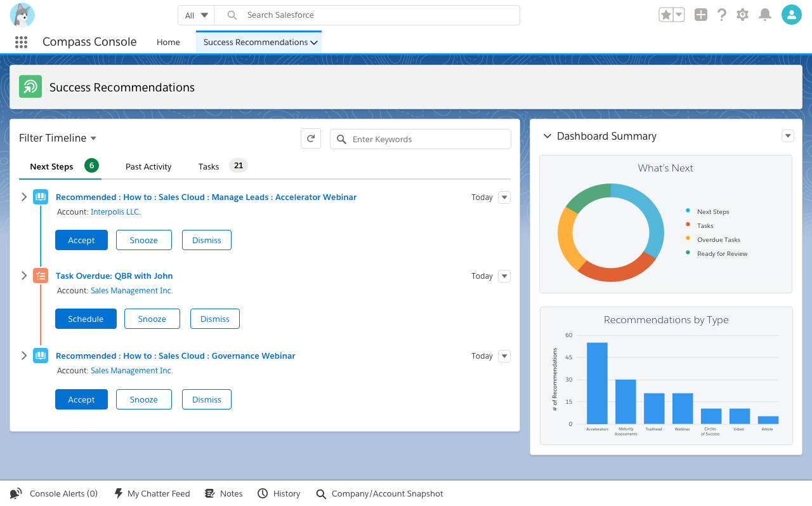The image size is (812, 506).
Task: Open the Setup gear icon
Action: [743, 15]
